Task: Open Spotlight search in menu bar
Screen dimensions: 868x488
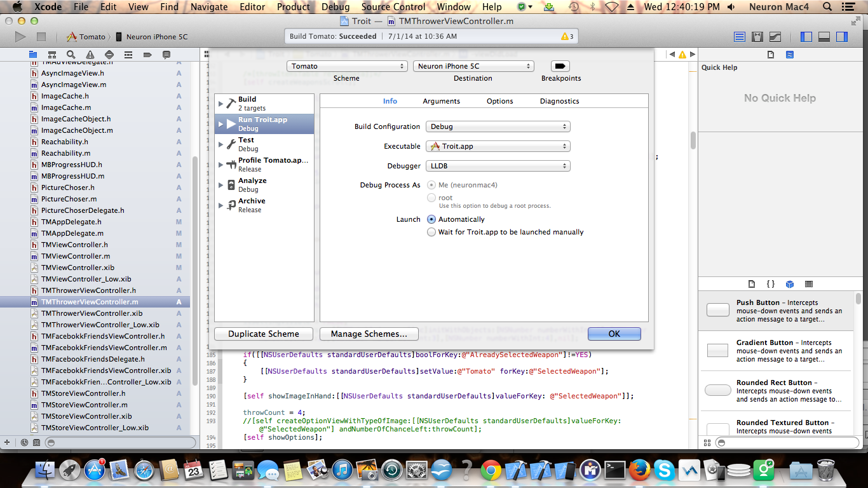Action: click(827, 7)
